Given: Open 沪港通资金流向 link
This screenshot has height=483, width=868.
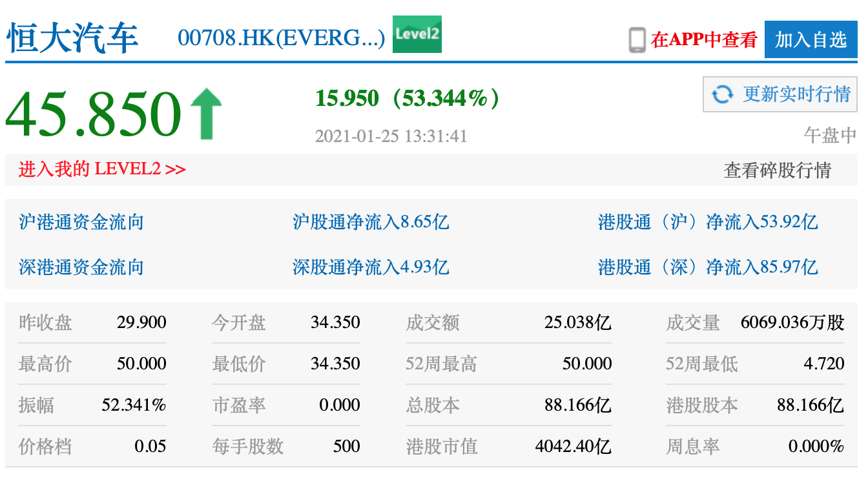Looking at the screenshot, I should tap(81, 223).
